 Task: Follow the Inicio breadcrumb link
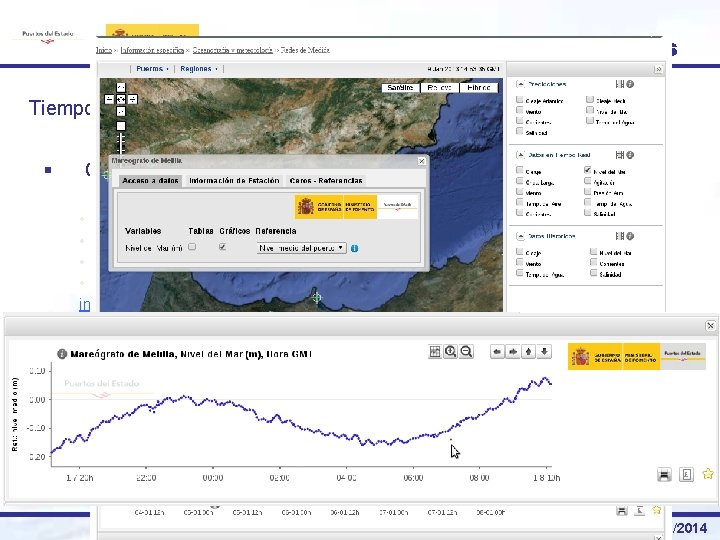pos(104,50)
